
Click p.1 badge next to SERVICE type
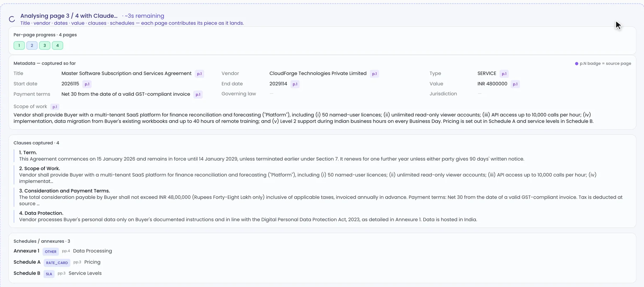coord(504,74)
